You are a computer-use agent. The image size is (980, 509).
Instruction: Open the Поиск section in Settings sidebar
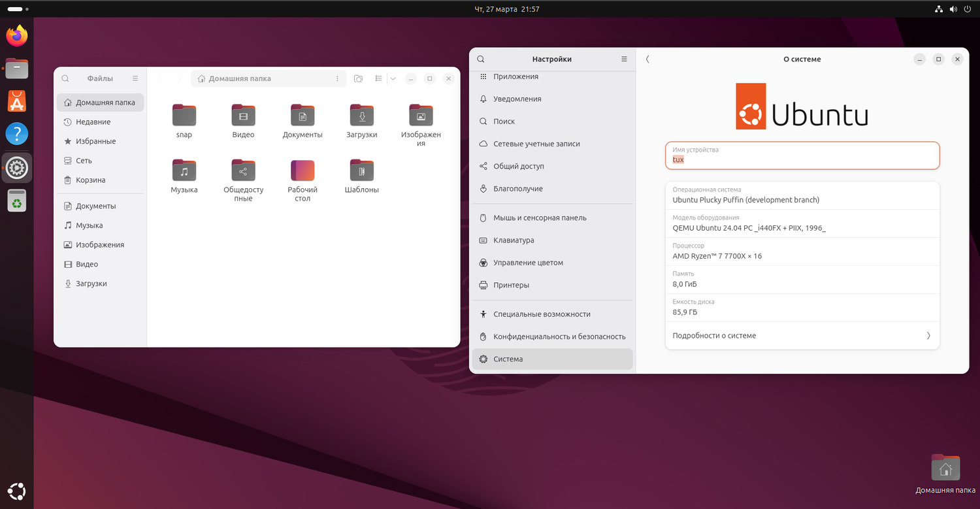(552, 122)
